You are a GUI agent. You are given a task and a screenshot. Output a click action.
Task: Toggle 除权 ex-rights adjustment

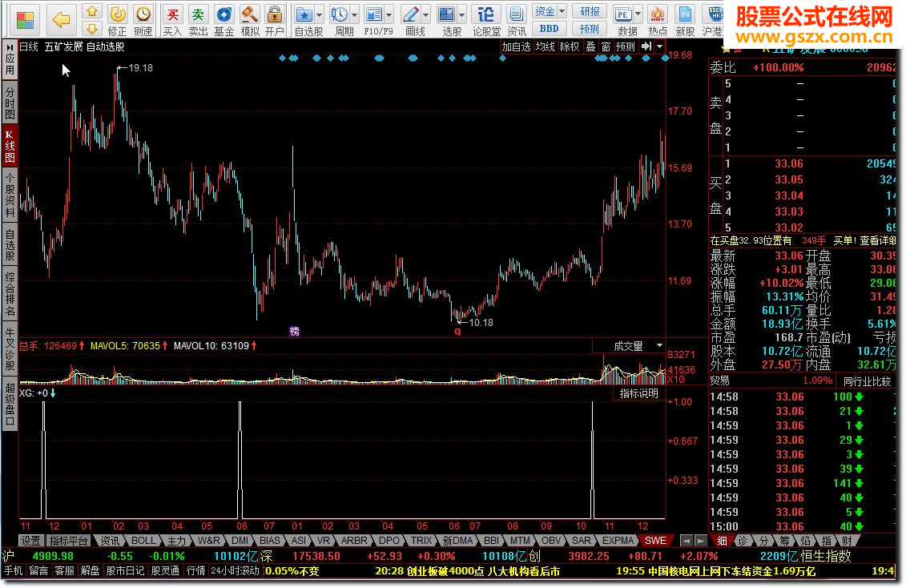click(570, 46)
